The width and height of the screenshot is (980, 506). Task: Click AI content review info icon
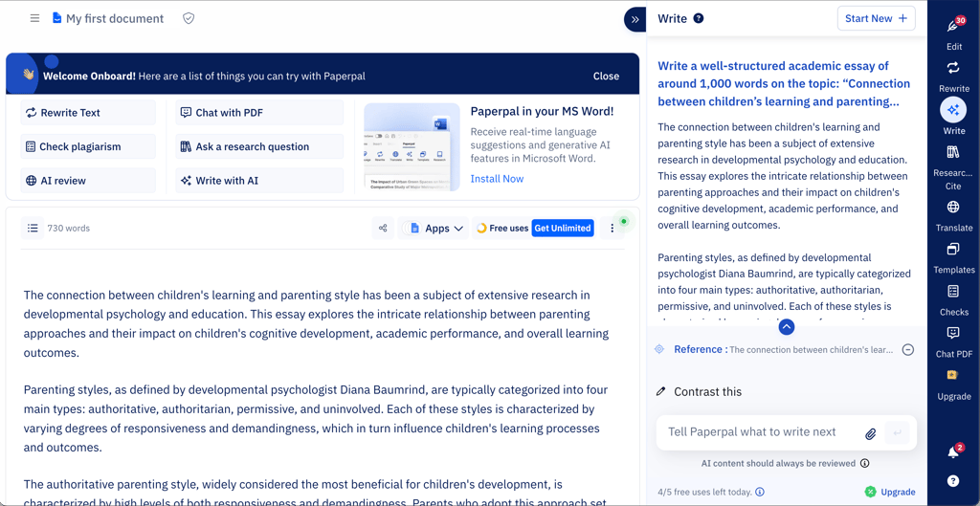(864, 463)
